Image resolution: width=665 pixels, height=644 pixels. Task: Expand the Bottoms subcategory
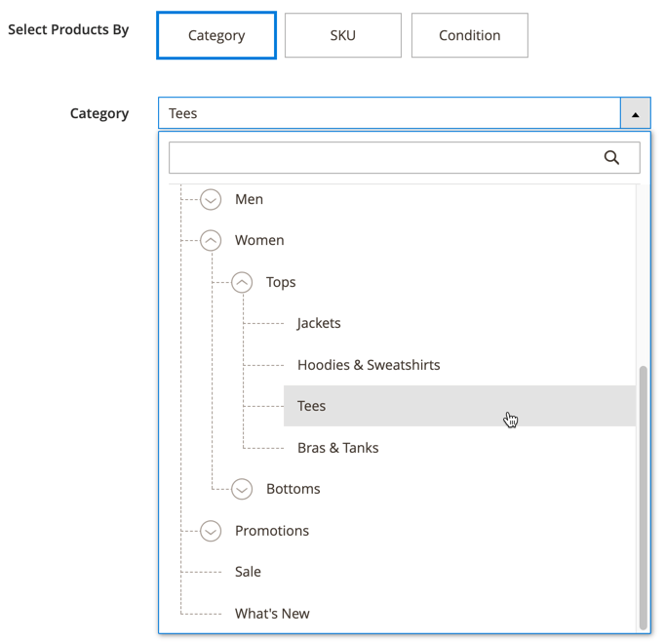(x=243, y=490)
